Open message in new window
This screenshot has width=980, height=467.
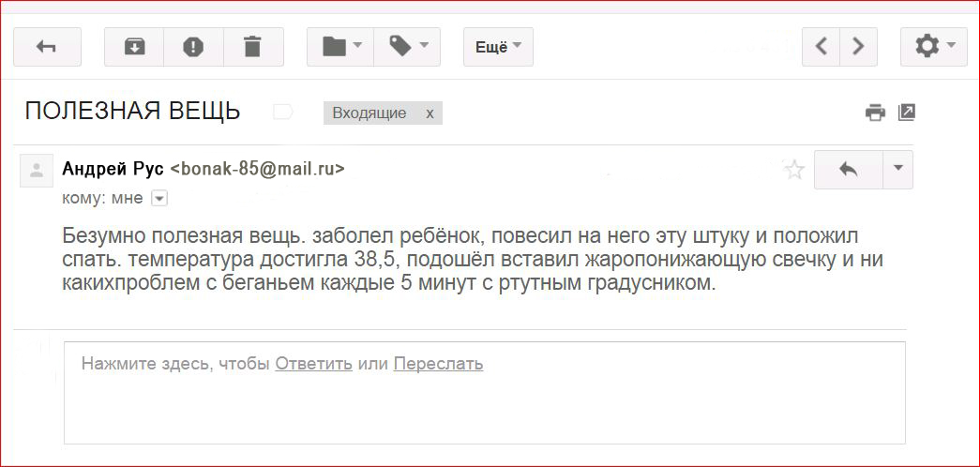(906, 113)
